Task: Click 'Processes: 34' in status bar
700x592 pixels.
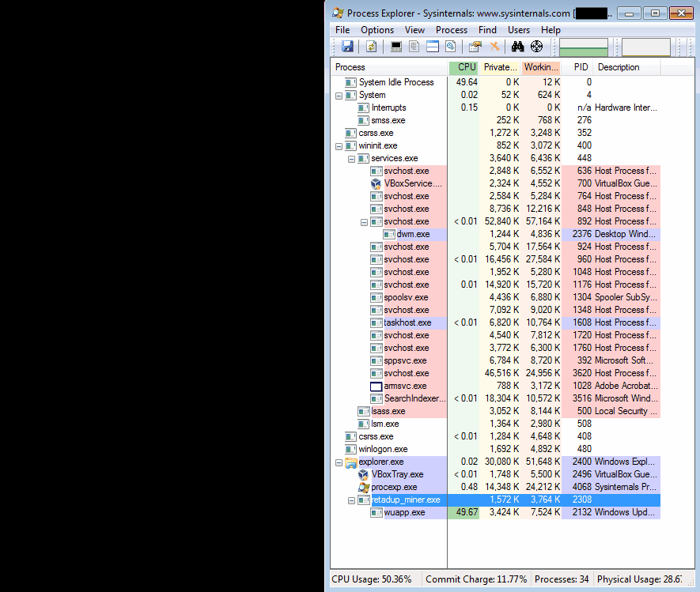Action: [x=562, y=579]
